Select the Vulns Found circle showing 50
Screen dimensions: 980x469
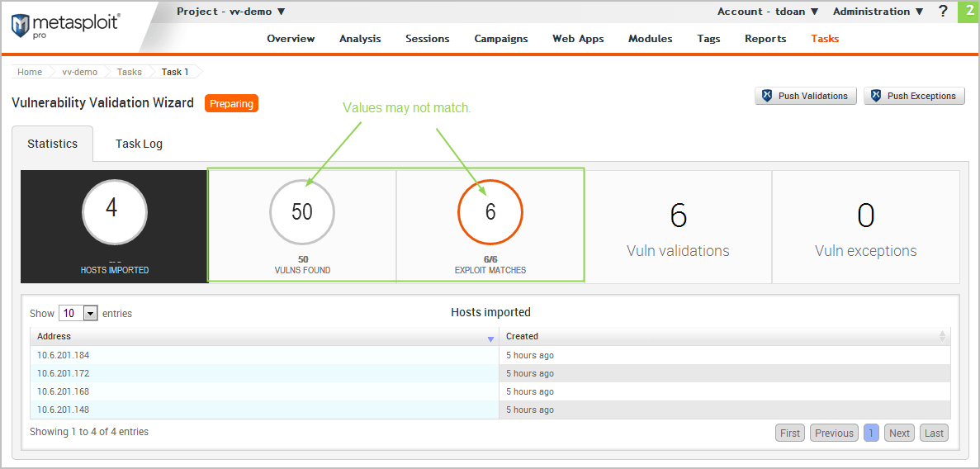click(x=302, y=212)
